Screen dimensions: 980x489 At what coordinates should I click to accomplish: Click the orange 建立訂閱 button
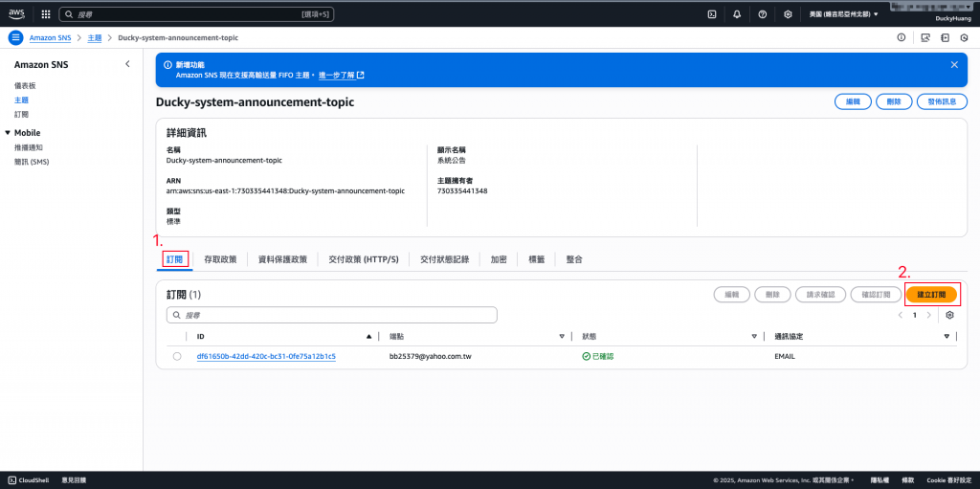click(x=931, y=294)
